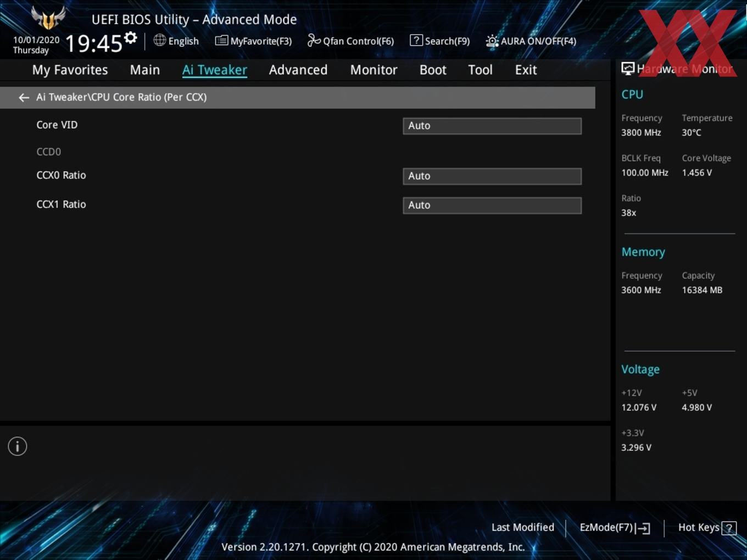Click the Memory section heading
The height and width of the screenshot is (560, 747).
pyautogui.click(x=643, y=252)
